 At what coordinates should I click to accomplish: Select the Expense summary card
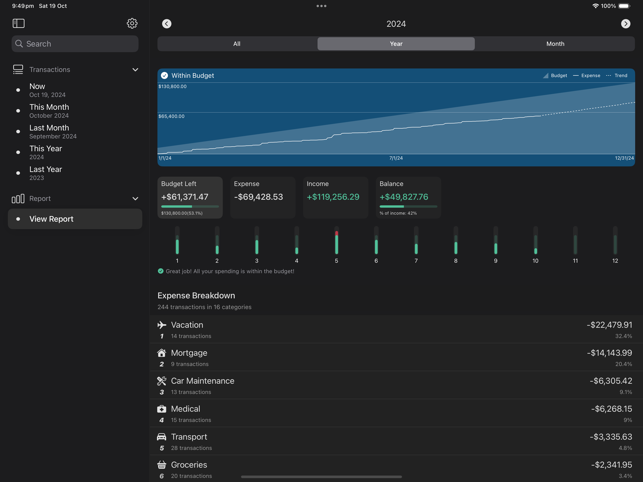[263, 197]
